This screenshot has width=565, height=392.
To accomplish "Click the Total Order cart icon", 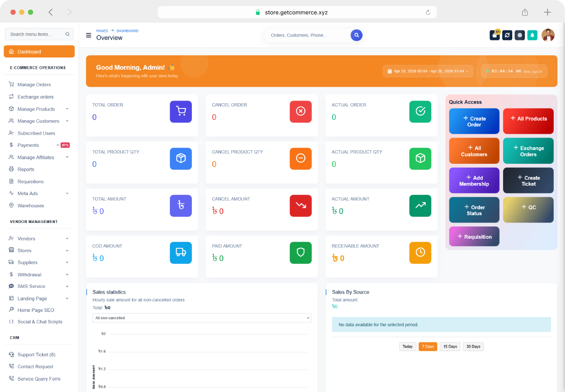I will [180, 112].
